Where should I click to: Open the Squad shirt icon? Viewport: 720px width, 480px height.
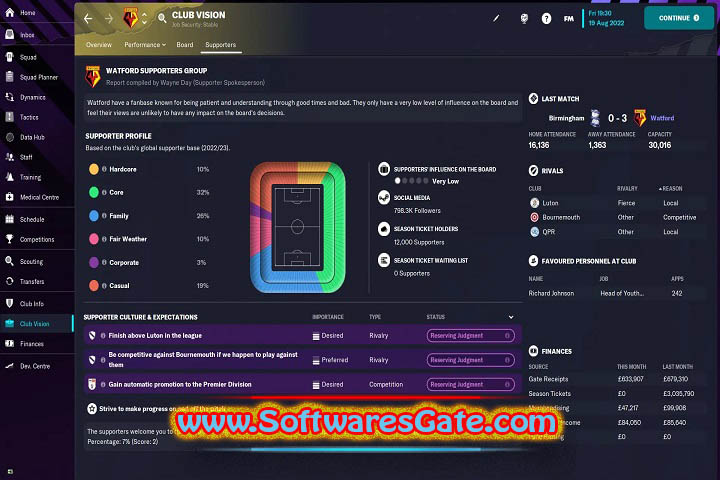click(x=10, y=57)
